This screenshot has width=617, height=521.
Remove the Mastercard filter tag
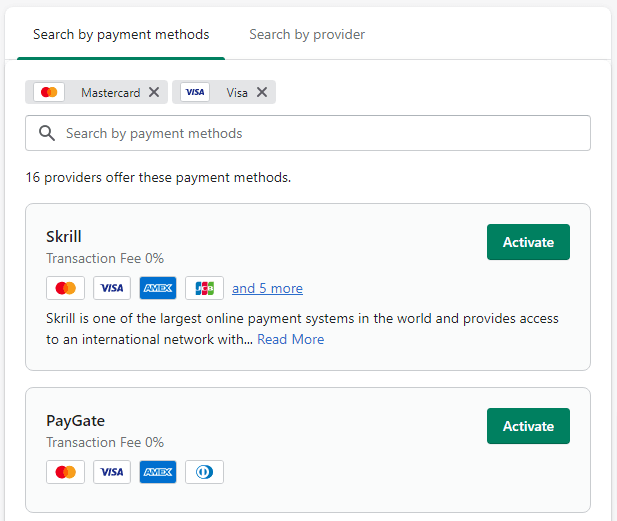pos(154,92)
